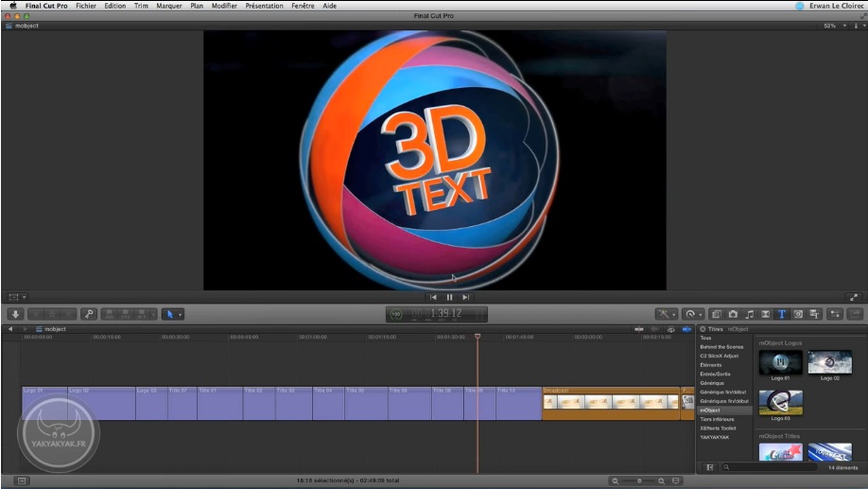868x489 pixels.
Task: Select the Tiers inférieurs titles category
Action: (x=717, y=419)
